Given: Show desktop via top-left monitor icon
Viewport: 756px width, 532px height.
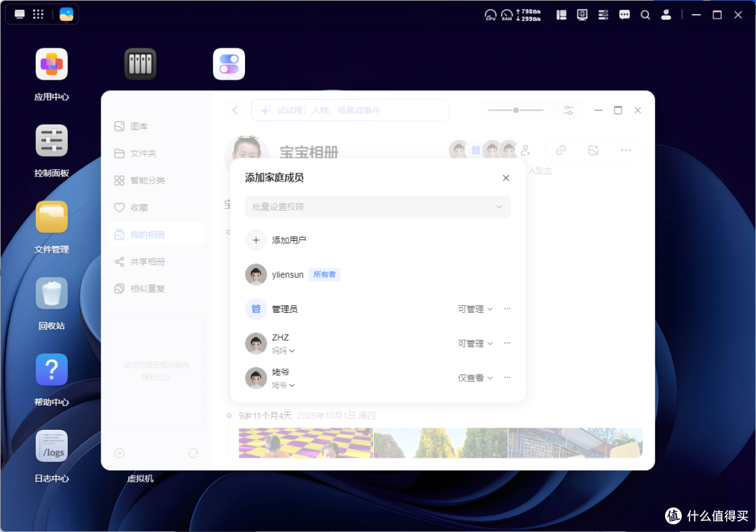Looking at the screenshot, I should coord(20,15).
